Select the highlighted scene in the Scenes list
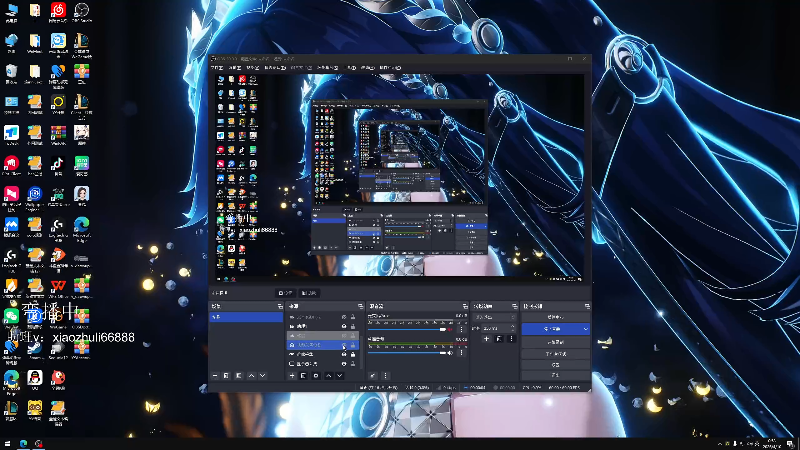800x450 pixels. pyautogui.click(x=246, y=317)
